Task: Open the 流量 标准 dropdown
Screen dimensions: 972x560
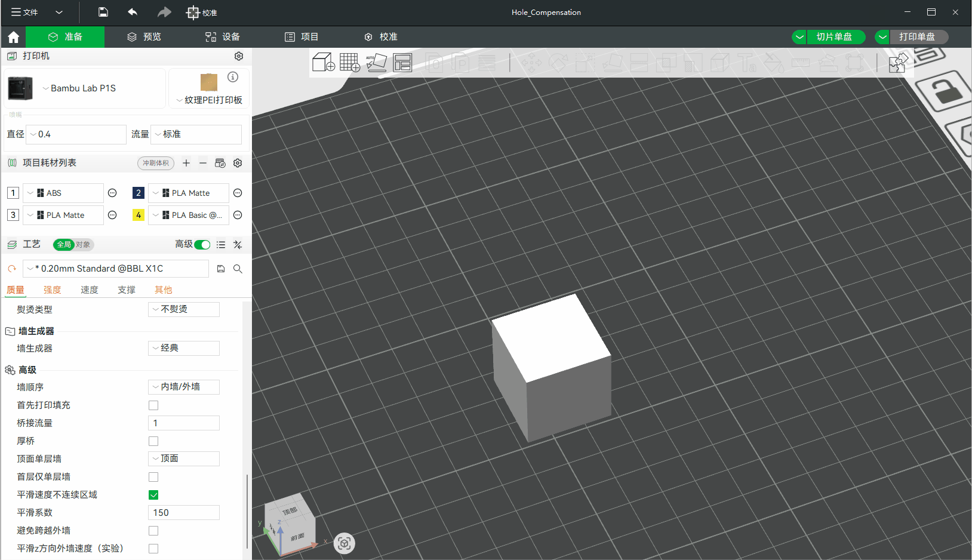Action: click(x=196, y=134)
